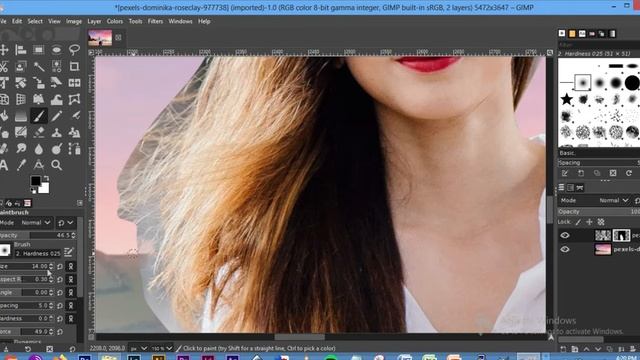Toggle lock alpha channel

click(601, 222)
